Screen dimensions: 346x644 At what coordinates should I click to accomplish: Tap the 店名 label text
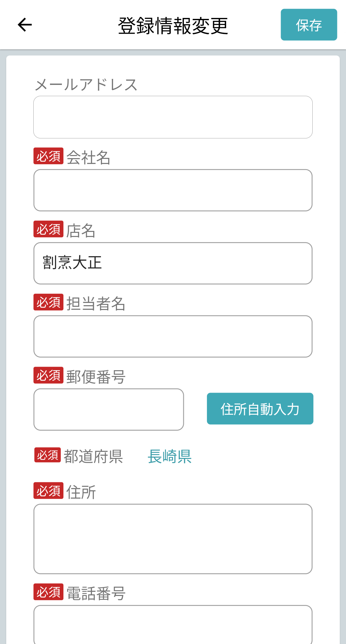tap(81, 231)
